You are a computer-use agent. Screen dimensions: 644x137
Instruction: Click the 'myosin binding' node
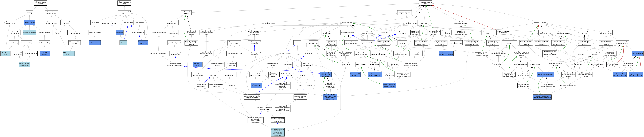[x=26, y=43]
